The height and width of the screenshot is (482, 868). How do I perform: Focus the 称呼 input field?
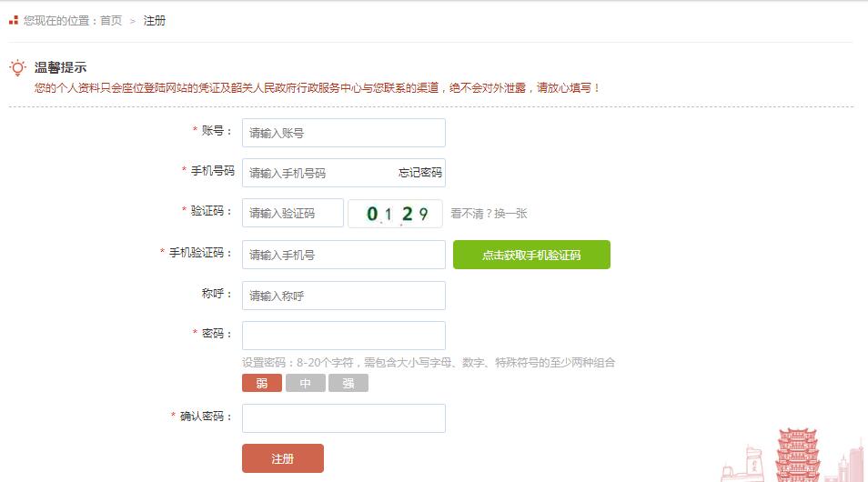344,296
